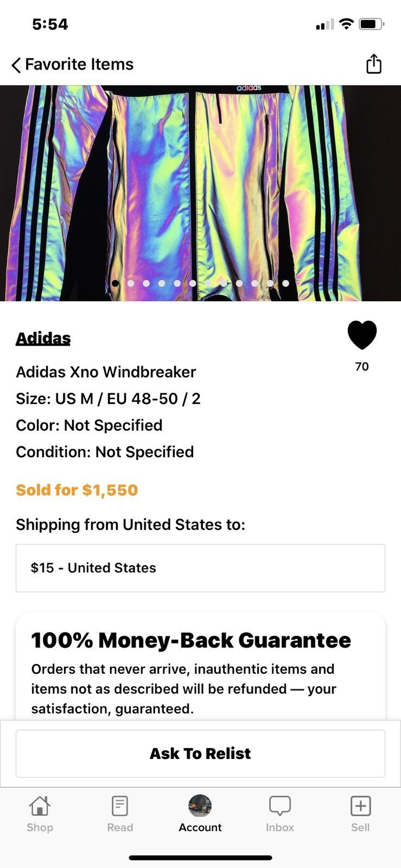Tap the Favorite Items header title
401x868 pixels.
(79, 65)
